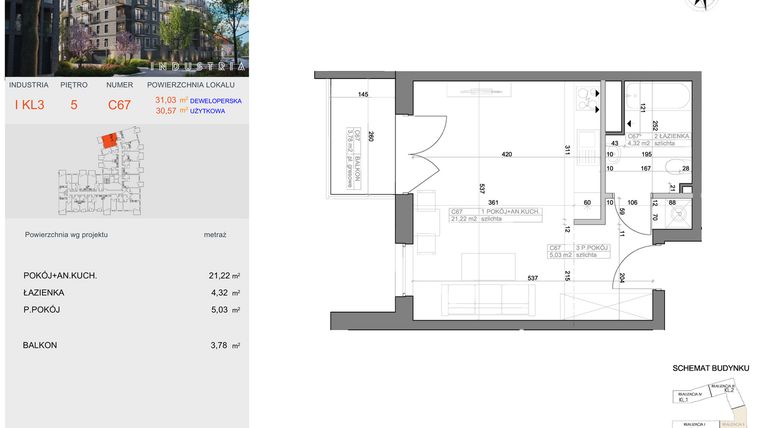Click the large red unit number C67
The width and height of the screenshot is (760, 428).
click(x=119, y=105)
